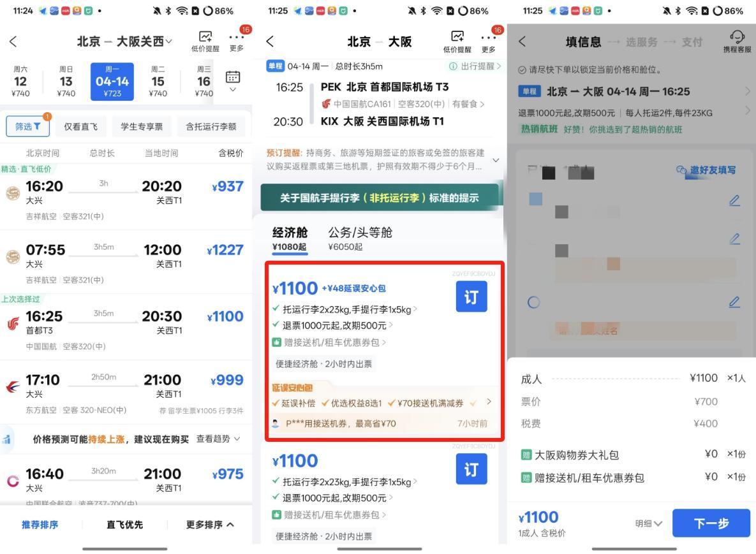Expand 明细 price details
The image size is (756, 554).
click(648, 523)
